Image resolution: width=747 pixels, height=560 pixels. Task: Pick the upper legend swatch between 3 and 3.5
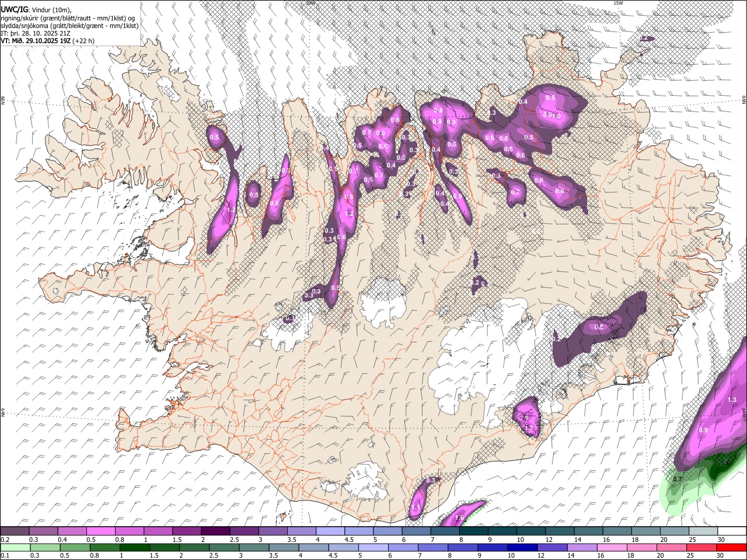tap(272, 531)
